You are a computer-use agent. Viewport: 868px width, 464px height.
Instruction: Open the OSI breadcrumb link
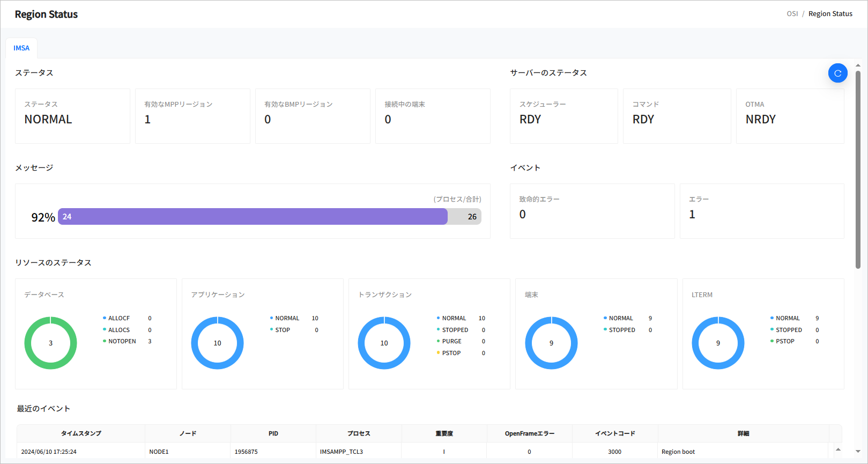click(x=792, y=14)
